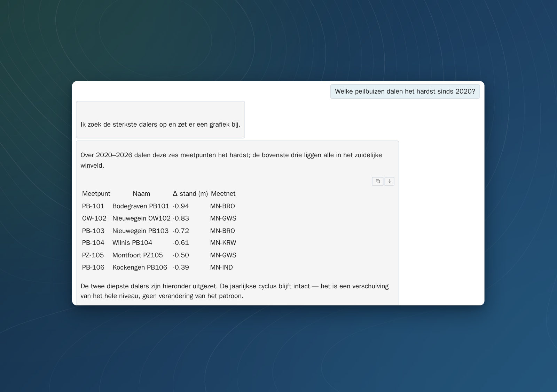Select the MN-IND cell
557x392 pixels.
(x=221, y=267)
